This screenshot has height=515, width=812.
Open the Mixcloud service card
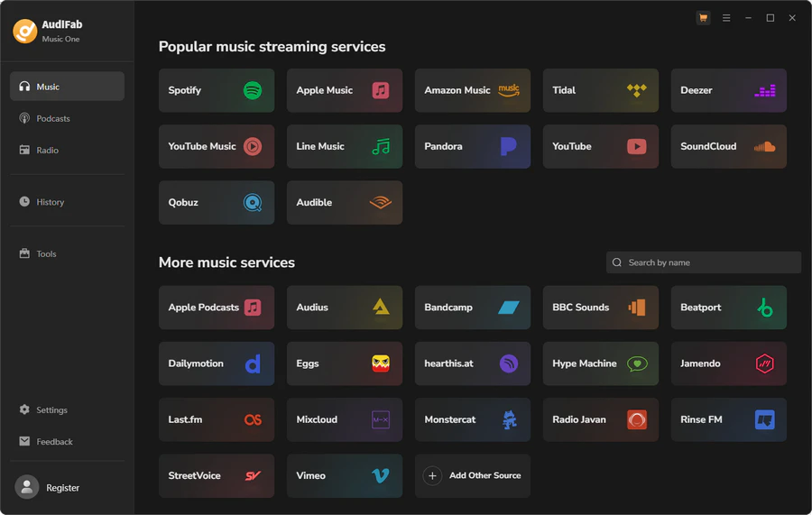pos(345,419)
